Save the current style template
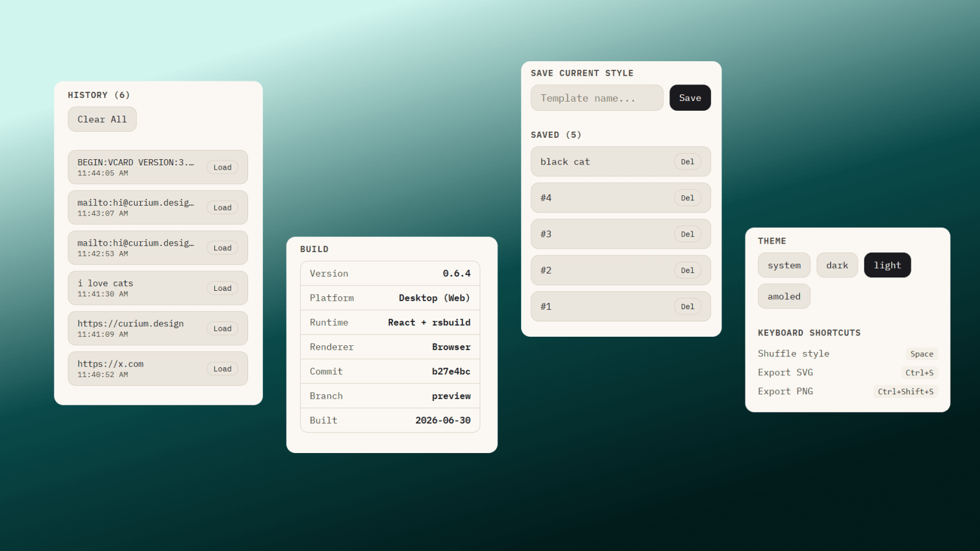The height and width of the screenshot is (551, 980). pyautogui.click(x=690, y=98)
